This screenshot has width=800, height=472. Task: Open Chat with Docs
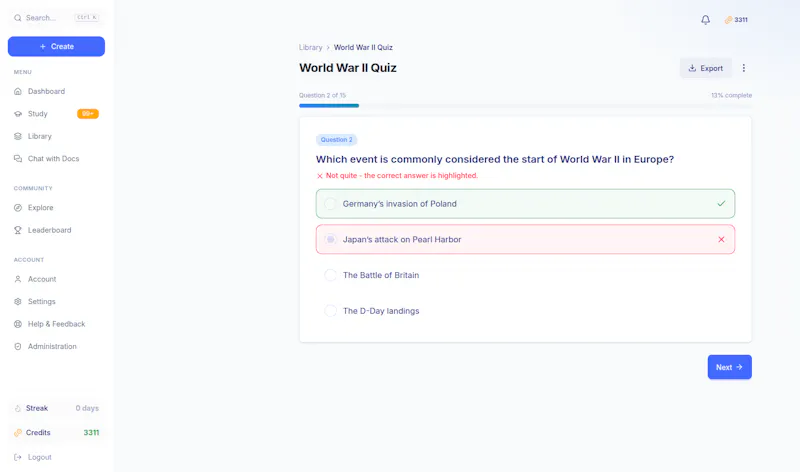coord(56,159)
